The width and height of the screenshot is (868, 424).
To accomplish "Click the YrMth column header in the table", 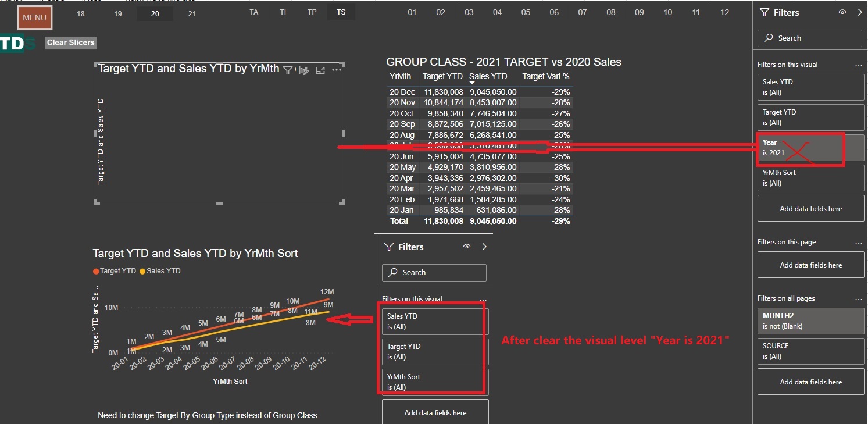I will coord(401,76).
